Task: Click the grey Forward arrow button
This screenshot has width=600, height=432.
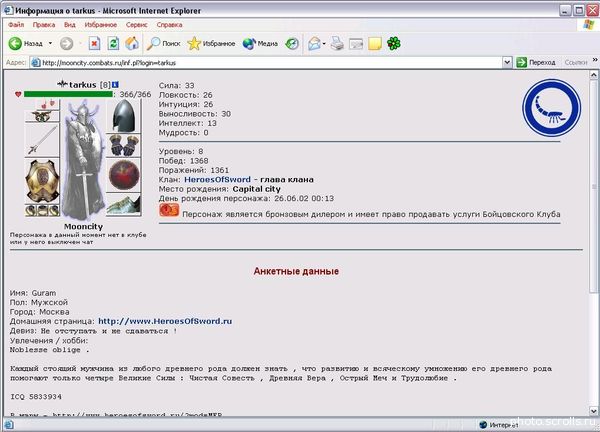Action: (x=67, y=44)
